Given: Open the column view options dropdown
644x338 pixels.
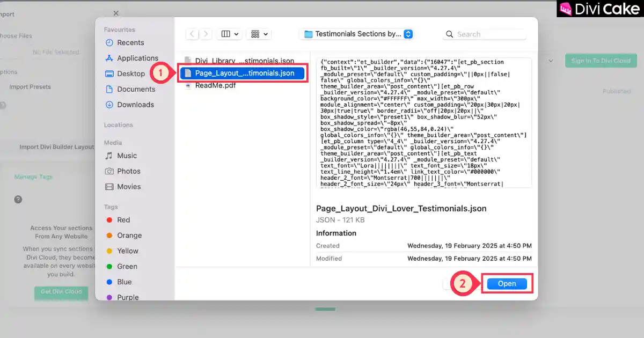Looking at the screenshot, I should (x=229, y=34).
